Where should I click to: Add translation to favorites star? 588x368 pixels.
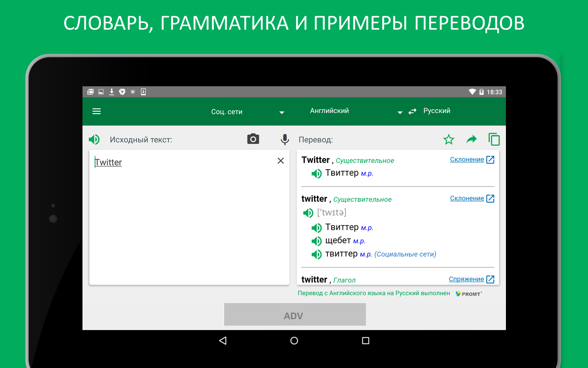point(449,139)
